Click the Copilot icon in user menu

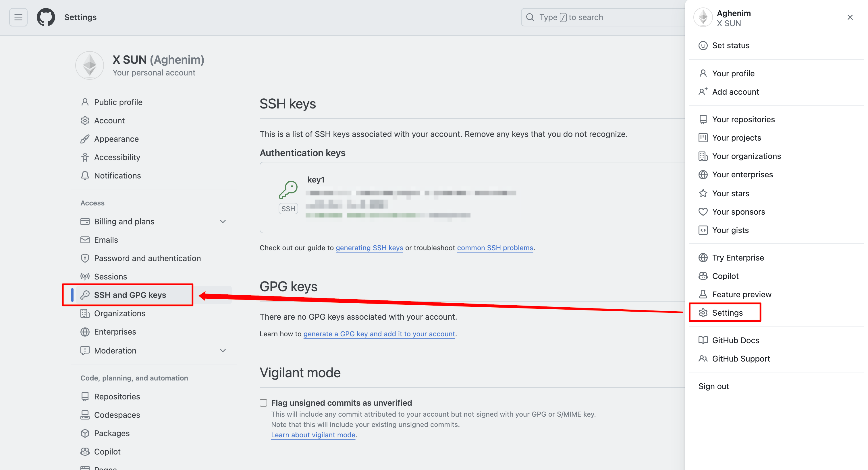point(703,276)
